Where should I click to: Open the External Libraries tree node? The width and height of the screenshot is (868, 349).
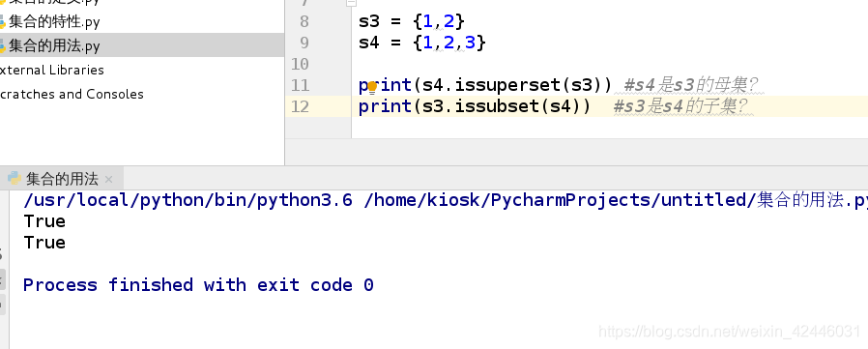coord(51,70)
